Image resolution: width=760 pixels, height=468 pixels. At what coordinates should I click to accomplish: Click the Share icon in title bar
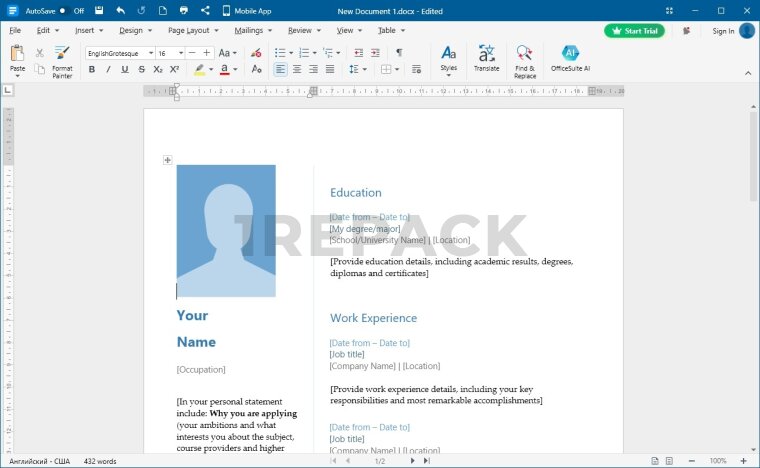click(x=205, y=10)
